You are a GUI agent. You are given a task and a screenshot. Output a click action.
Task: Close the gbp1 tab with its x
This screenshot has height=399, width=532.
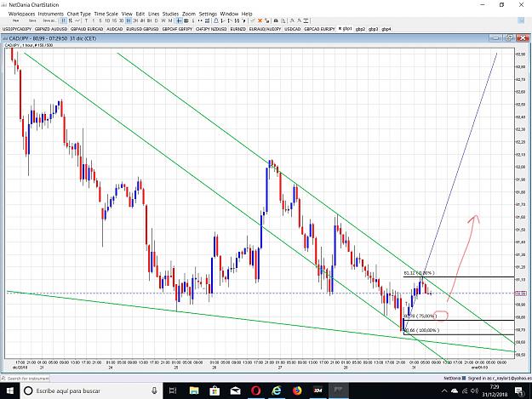pyautogui.click(x=340, y=29)
